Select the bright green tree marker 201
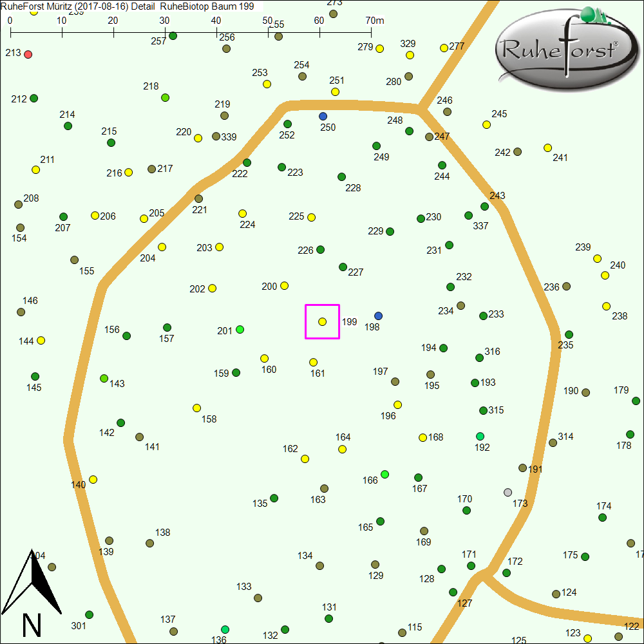644x644 pixels. [x=240, y=329]
